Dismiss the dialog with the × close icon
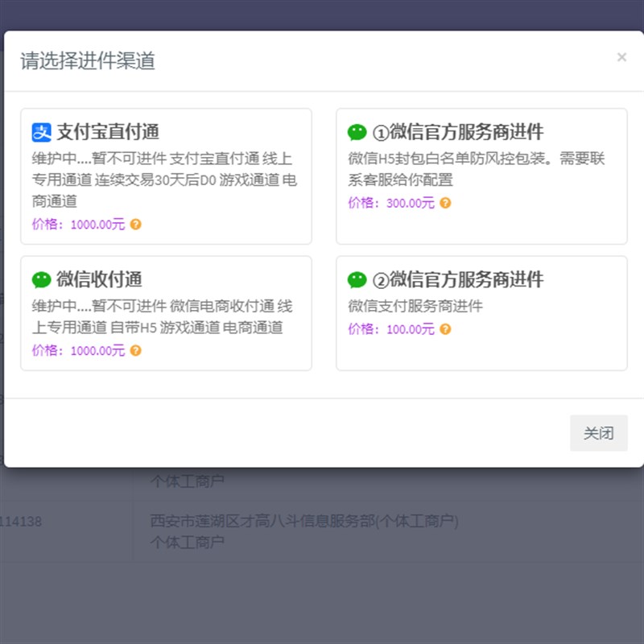 tap(621, 57)
